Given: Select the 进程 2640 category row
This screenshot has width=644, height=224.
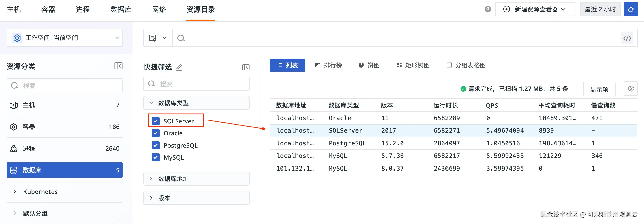Looking at the screenshot, I should (65, 149).
